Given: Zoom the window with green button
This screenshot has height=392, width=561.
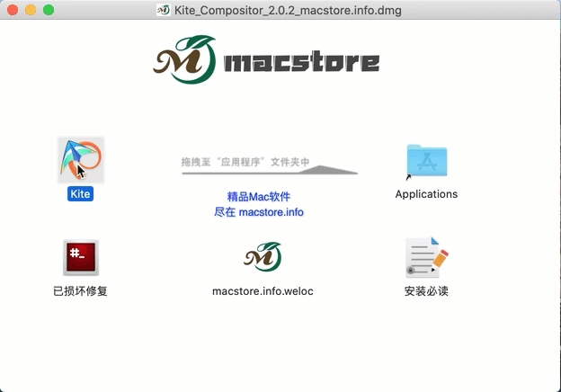Looking at the screenshot, I should 49,10.
